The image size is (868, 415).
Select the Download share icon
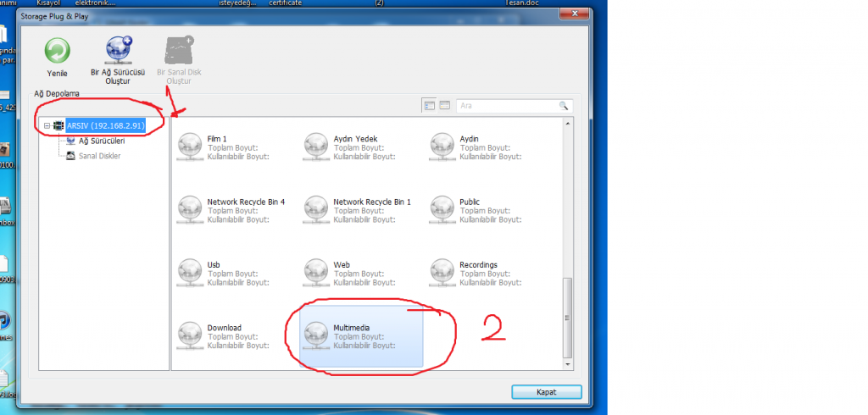point(190,336)
